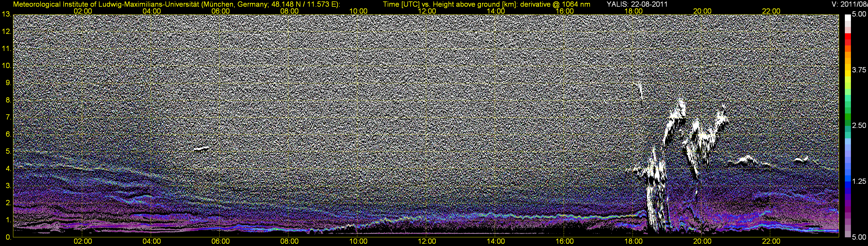Click the 3.75 colorbar value
868x246 pixels.
[x=858, y=70]
